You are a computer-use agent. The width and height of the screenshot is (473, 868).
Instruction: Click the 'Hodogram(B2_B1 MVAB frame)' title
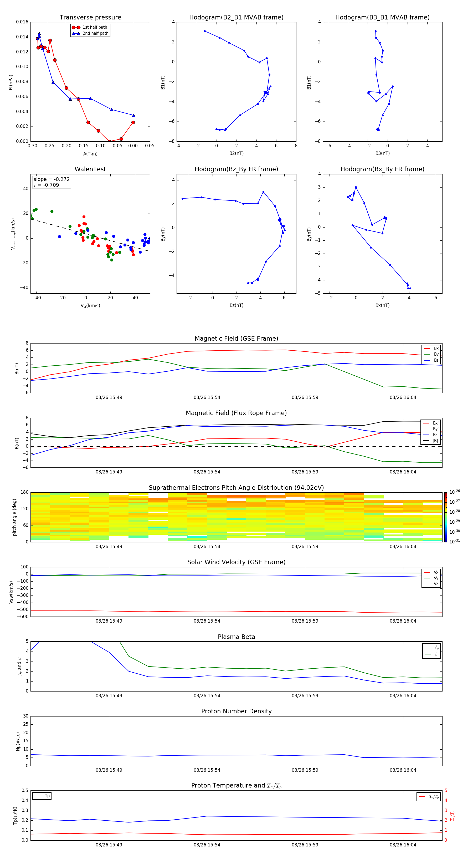point(236,17)
